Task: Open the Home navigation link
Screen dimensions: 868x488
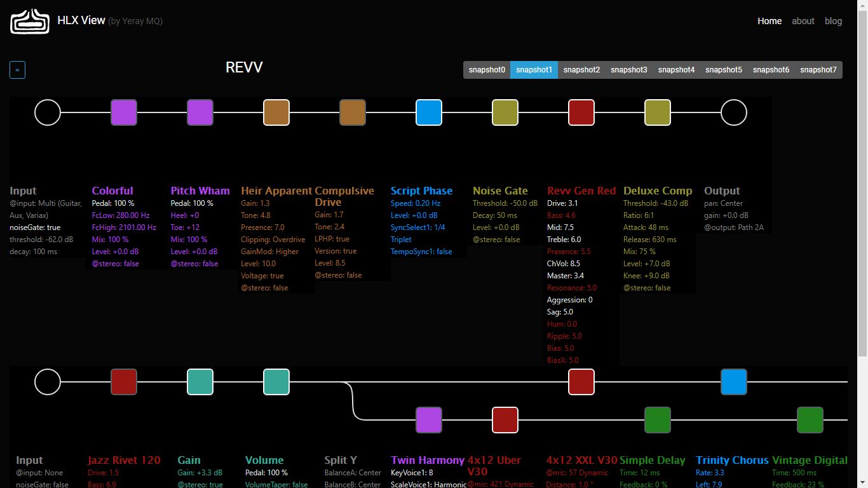Action: 770,21
